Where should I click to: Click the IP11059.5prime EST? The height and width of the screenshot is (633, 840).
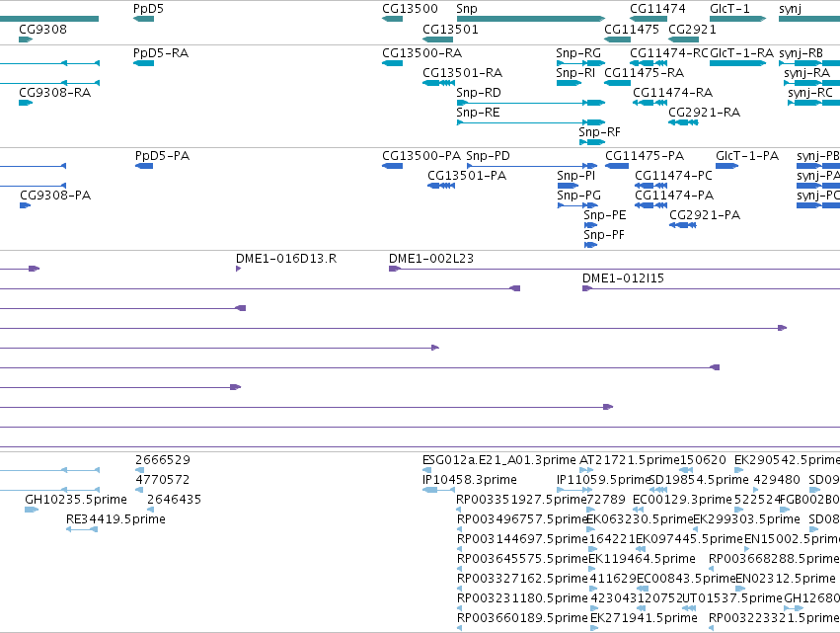point(574,490)
